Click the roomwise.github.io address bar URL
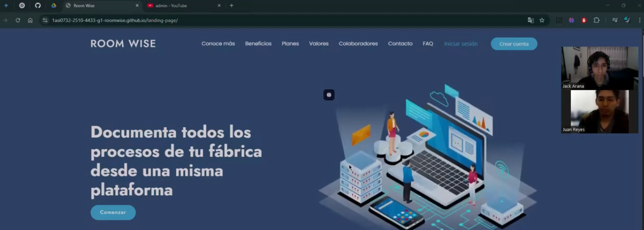 (x=115, y=20)
